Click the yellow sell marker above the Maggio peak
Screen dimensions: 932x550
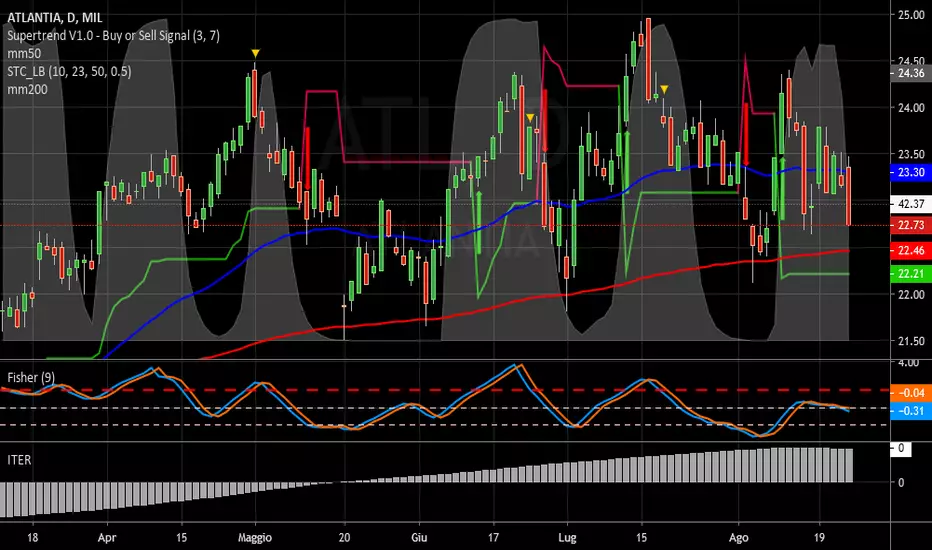point(255,54)
